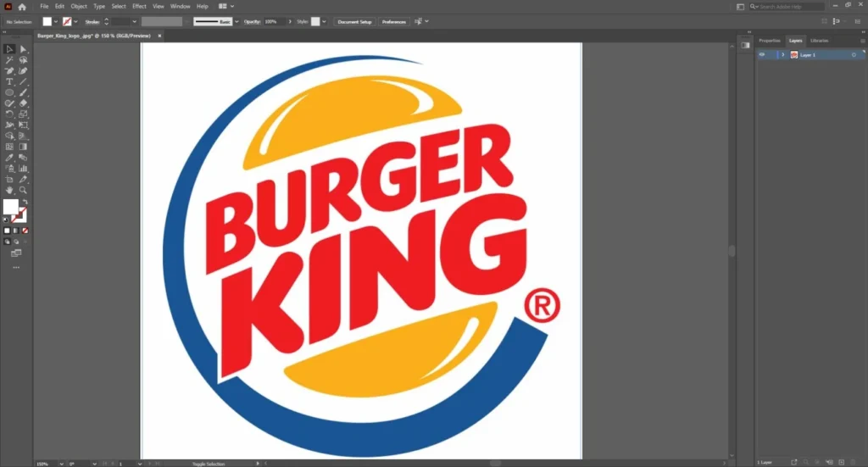
Task: Select the Direct Selection tool
Action: [23, 49]
